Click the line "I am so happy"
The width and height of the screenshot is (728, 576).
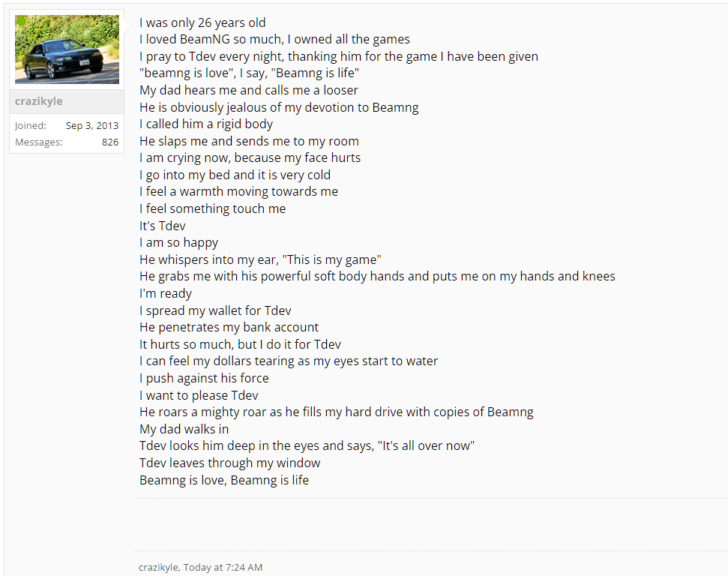point(178,242)
